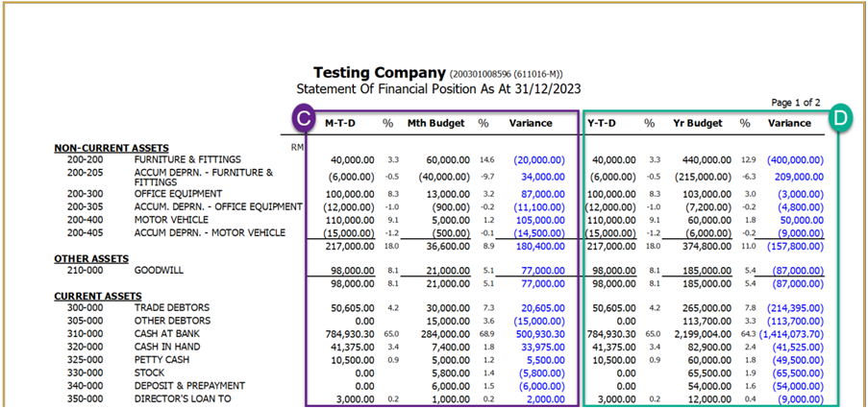Image resolution: width=868 pixels, height=409 pixels.
Task: Click the Page 1 of 2 indicator
Action: [796, 102]
